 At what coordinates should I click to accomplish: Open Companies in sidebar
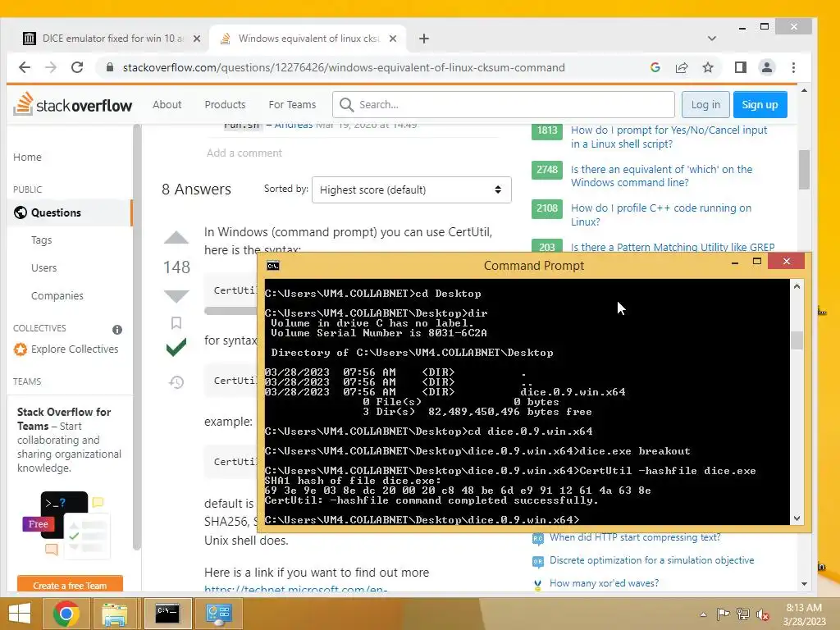pyautogui.click(x=57, y=295)
